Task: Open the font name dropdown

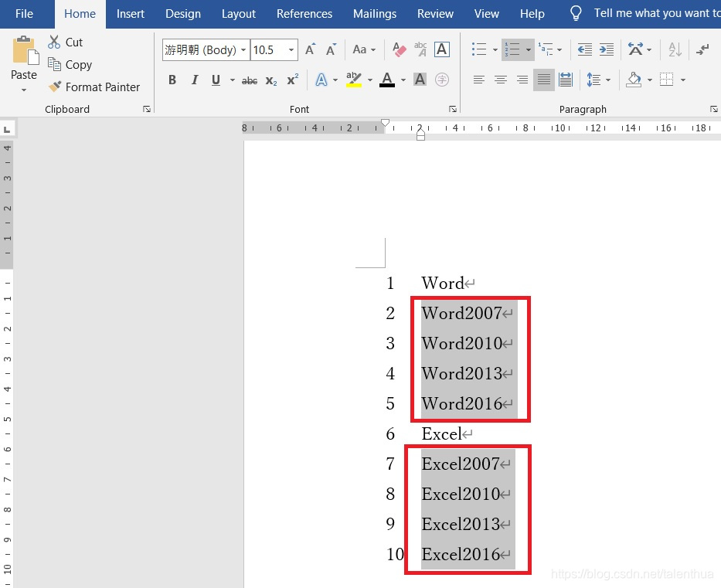Action: pos(243,49)
